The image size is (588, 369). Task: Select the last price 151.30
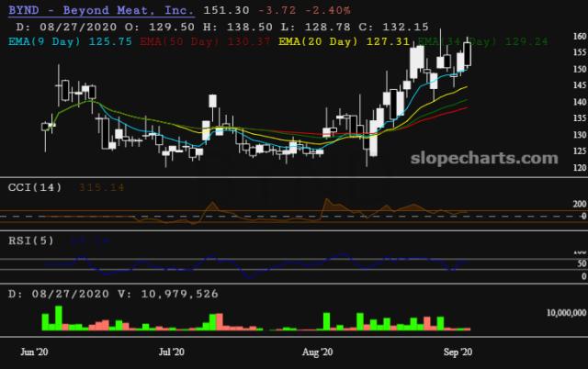(x=226, y=10)
